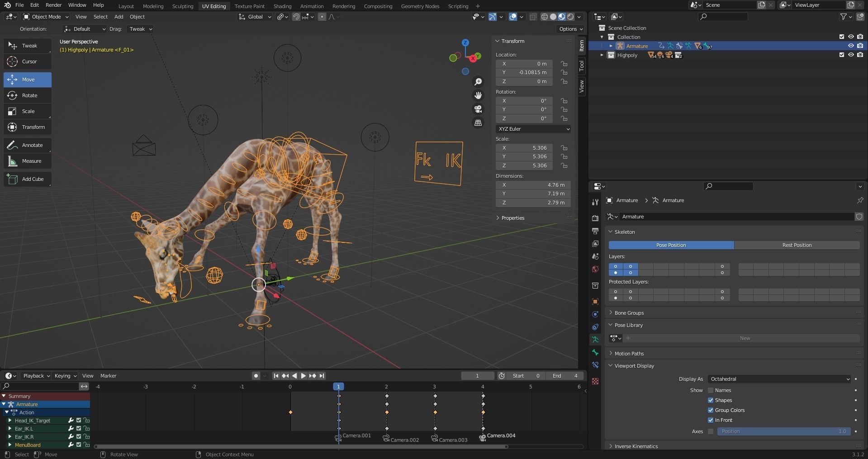This screenshot has width=868, height=459.
Task: Select the Tweak tool
Action: coord(28,46)
